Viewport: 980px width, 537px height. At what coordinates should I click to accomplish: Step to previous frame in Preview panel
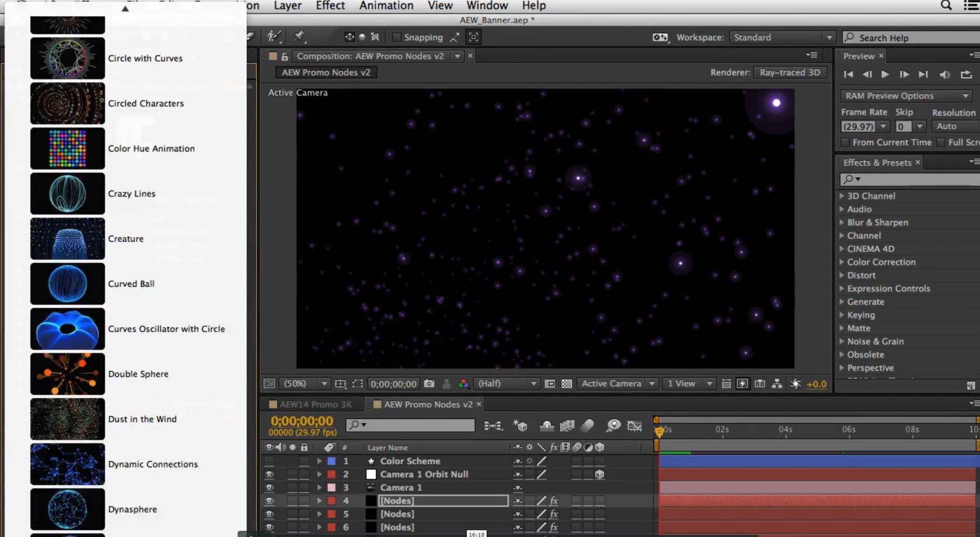(867, 75)
